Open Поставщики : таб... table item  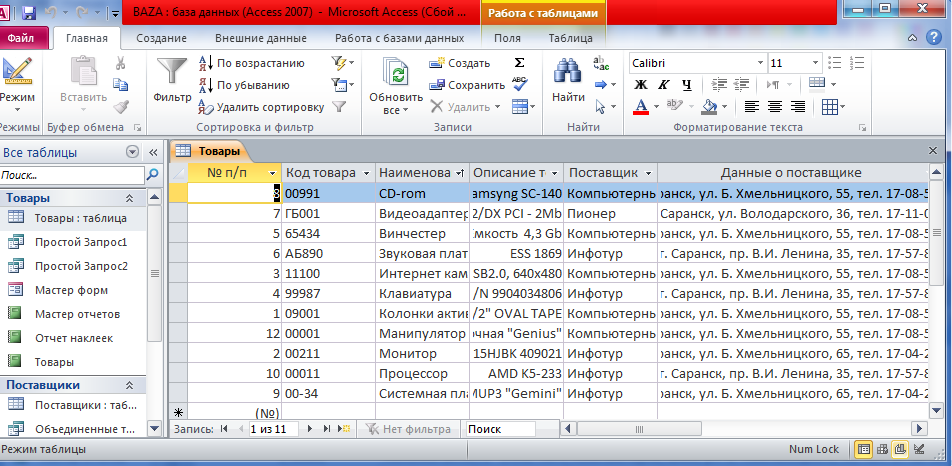pyautogui.click(x=73, y=405)
